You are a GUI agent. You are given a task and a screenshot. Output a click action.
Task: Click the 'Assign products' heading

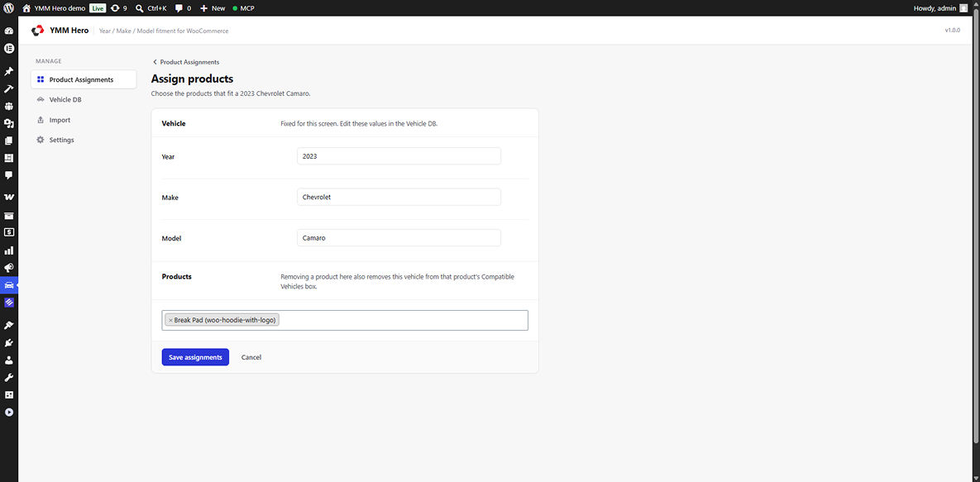point(193,79)
